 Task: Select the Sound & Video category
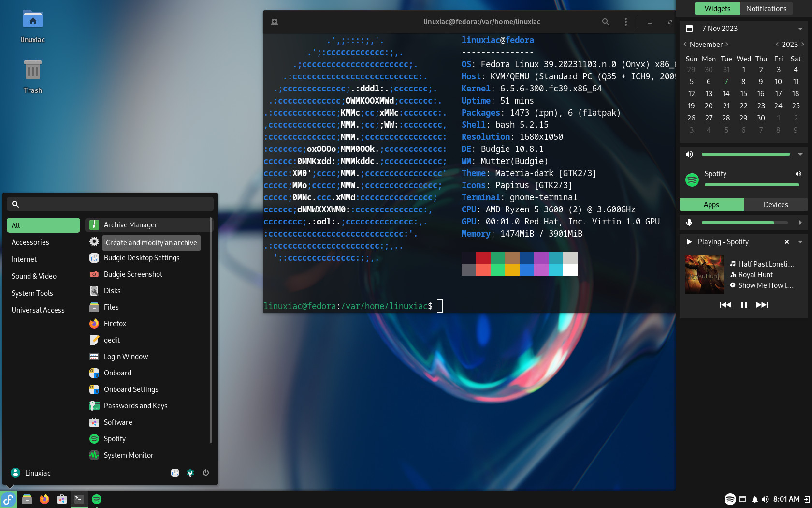point(43,276)
